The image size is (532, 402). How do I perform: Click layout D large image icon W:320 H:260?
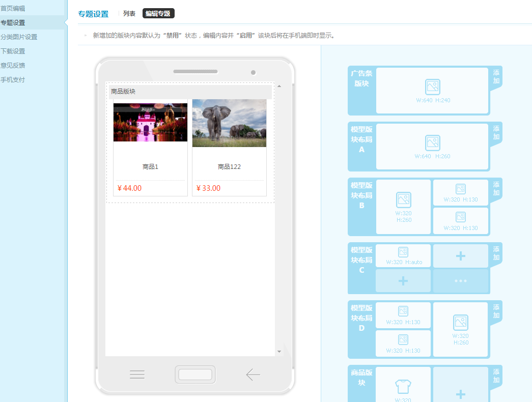click(x=460, y=323)
